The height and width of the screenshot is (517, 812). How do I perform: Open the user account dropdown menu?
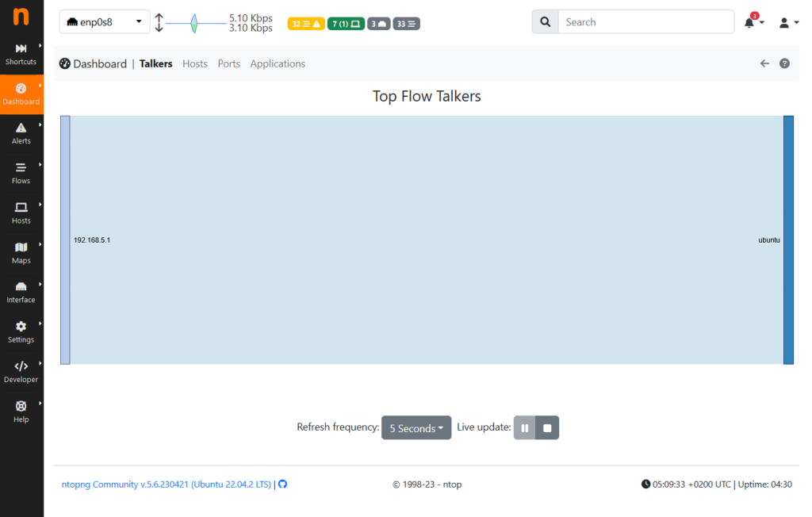coord(787,21)
